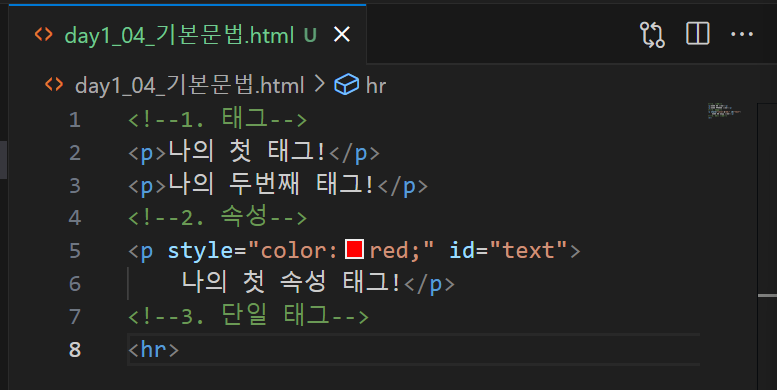Click the breadcrumb file name day1_04_기본문법.html
The image size is (777, 390).
point(189,85)
